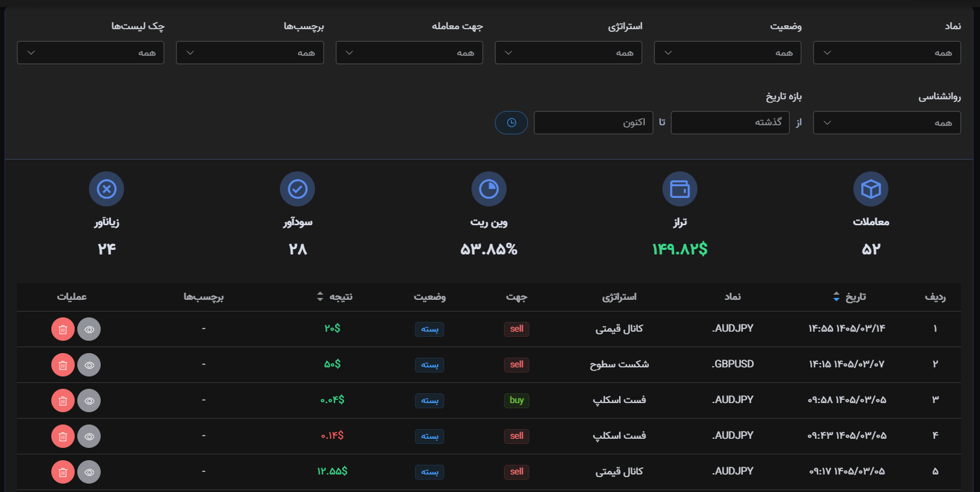Viewport: 980px width, 492px height.
Task: Click the 0.04$ result in row 3
Action: [332, 400]
